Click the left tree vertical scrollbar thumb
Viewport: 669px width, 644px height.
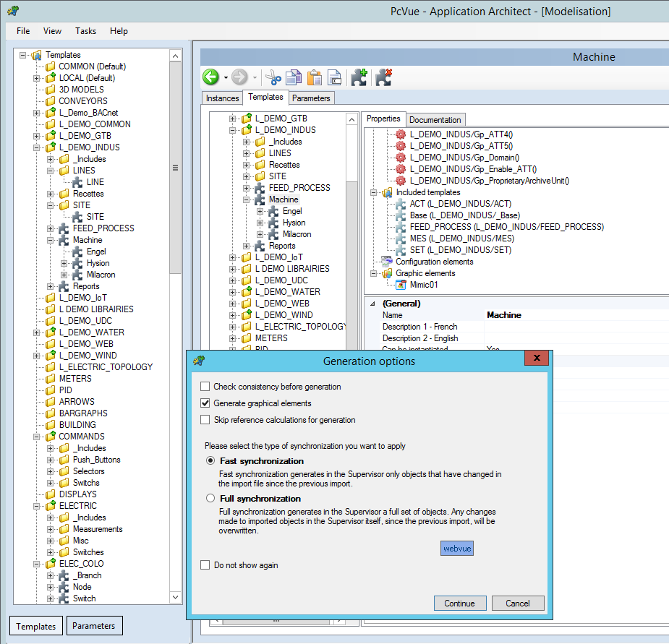(175, 168)
